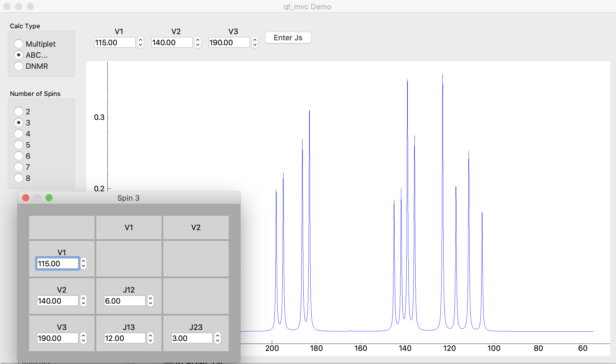The width and height of the screenshot is (616, 364).
Task: Select the Multiplet calc type
Action: coord(19,44)
